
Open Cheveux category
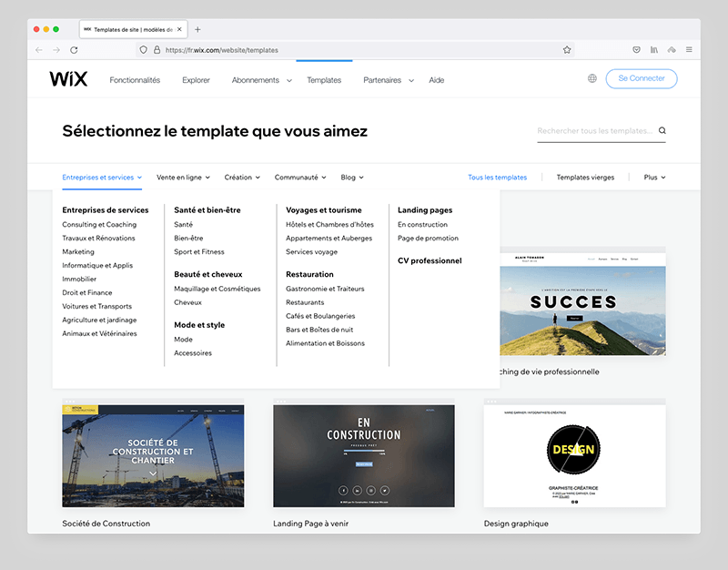188,302
